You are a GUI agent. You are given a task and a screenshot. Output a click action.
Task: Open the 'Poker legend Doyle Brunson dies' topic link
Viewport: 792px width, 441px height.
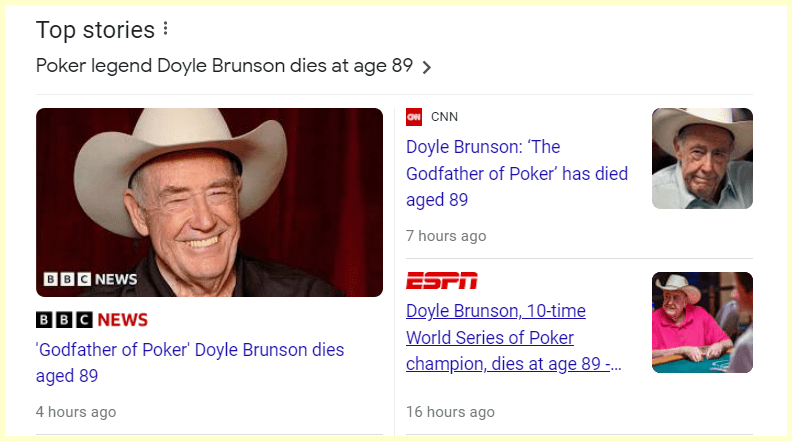[224, 66]
